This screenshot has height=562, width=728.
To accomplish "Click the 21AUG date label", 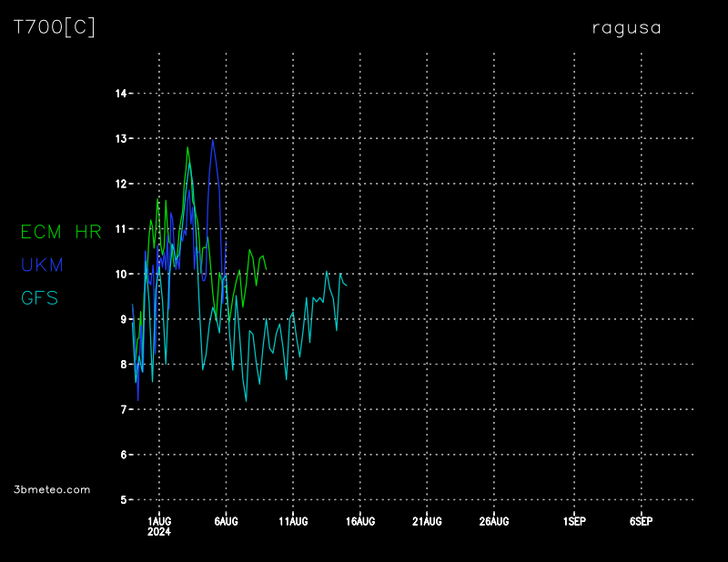I will [x=427, y=522].
